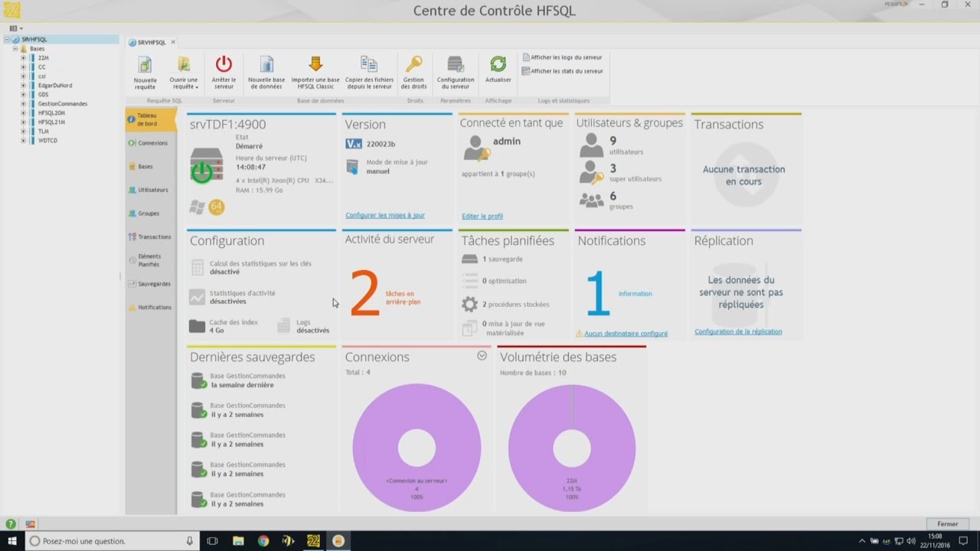This screenshot has width=980, height=551.
Task: Open Eléments Planifiés in the sidebar
Action: coord(151,260)
